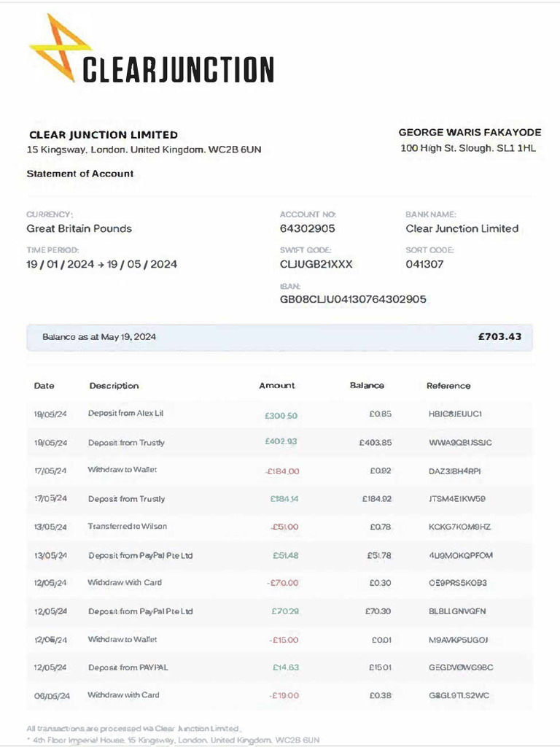Click the reference 4U9MOKQPFOM
The height and width of the screenshot is (747, 560).
click(461, 555)
